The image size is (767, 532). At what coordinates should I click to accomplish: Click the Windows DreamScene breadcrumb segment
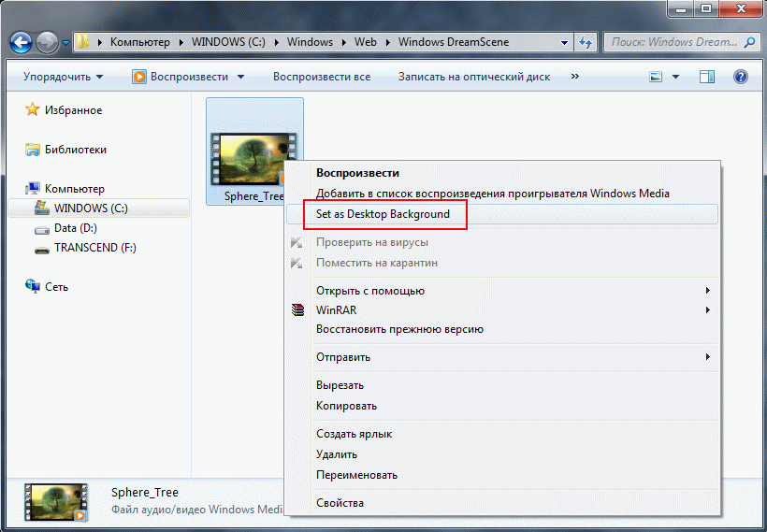(x=454, y=42)
